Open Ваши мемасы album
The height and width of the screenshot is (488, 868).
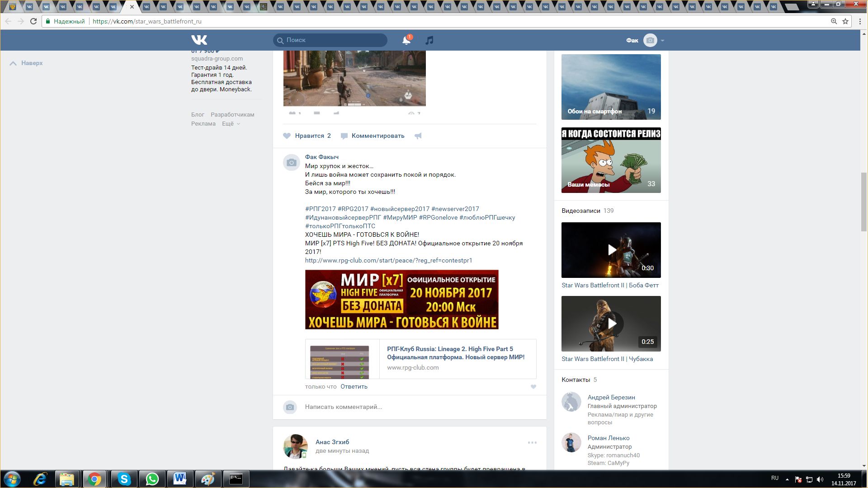[x=611, y=160]
